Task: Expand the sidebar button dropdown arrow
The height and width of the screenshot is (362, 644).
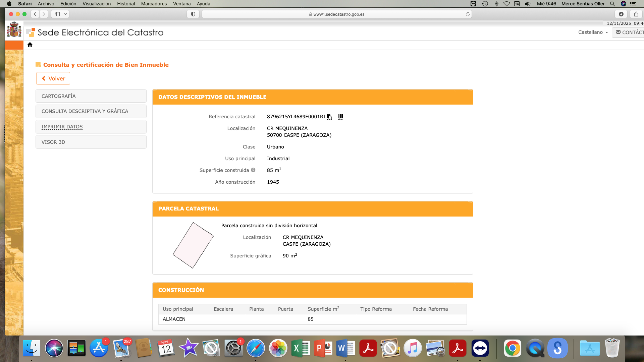Action: [x=66, y=14]
